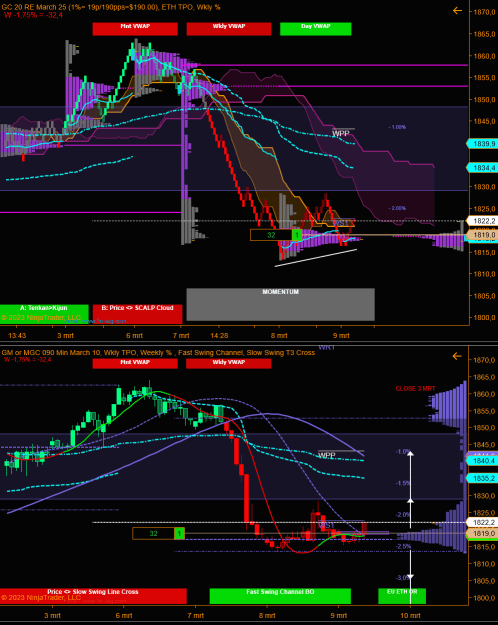
Task: Click the orange back arrow in top chart
Action: (x=457, y=11)
